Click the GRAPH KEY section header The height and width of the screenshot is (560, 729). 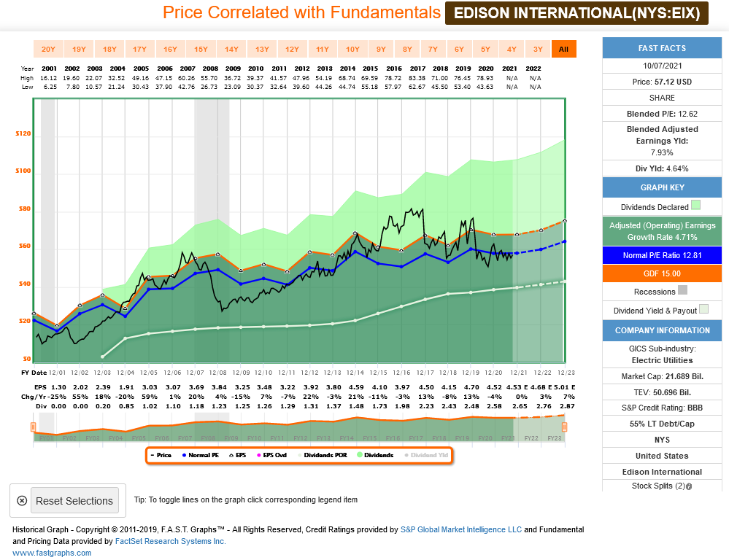pyautogui.click(x=662, y=187)
